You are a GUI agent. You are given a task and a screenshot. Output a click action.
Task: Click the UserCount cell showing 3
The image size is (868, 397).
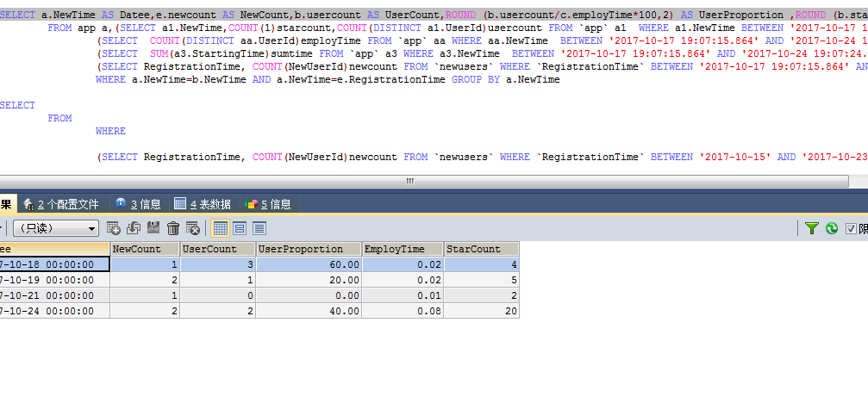217,264
